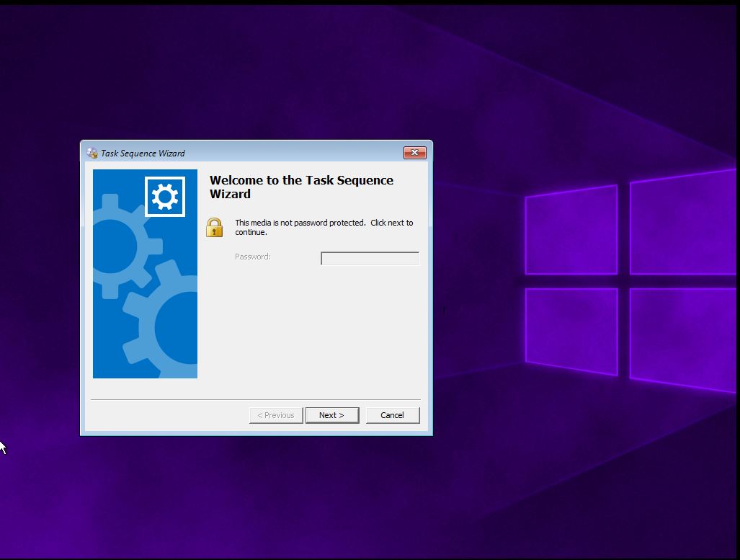Click the separator line above the buttons
Screen dimensions: 740x560
point(256,397)
